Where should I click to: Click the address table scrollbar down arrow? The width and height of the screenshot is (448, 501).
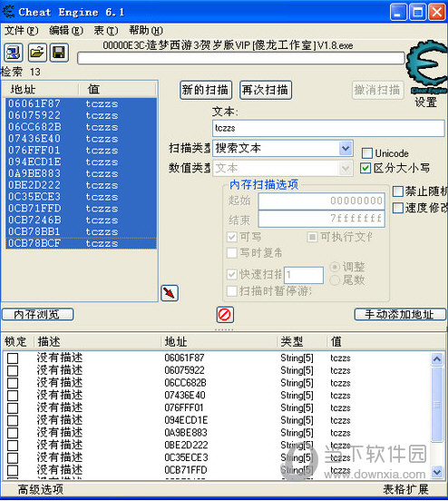[x=437, y=471]
